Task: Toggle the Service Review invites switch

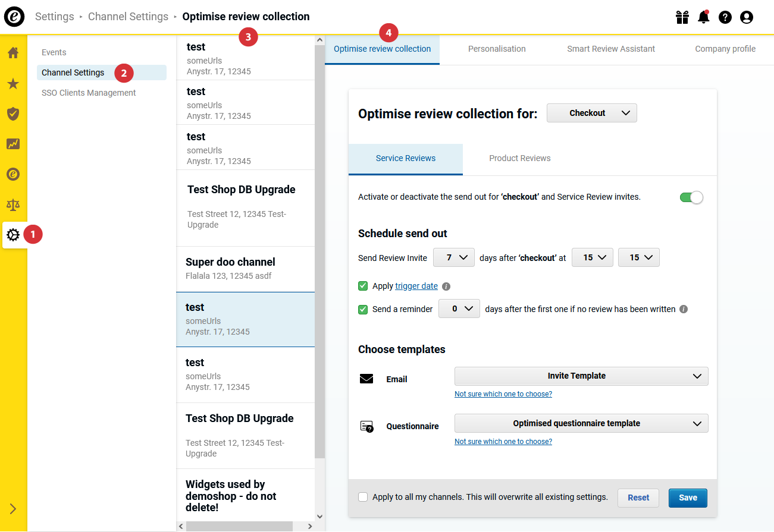Action: [691, 197]
